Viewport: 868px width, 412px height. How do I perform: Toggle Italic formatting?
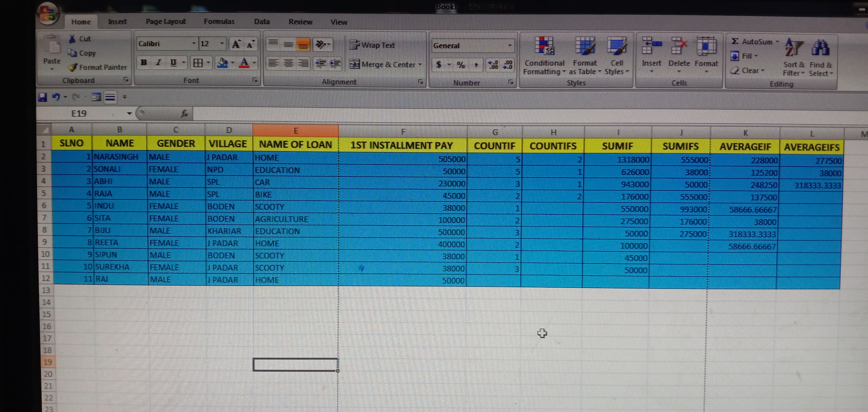tap(158, 63)
